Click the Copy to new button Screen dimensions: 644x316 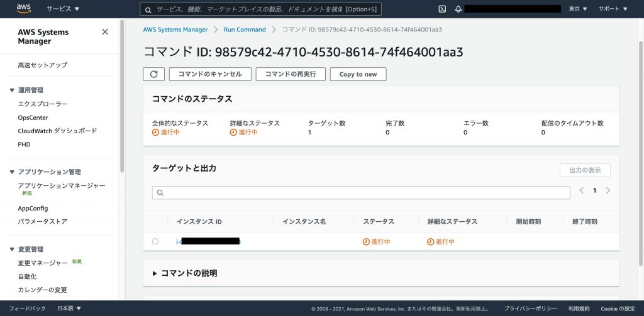coord(358,74)
